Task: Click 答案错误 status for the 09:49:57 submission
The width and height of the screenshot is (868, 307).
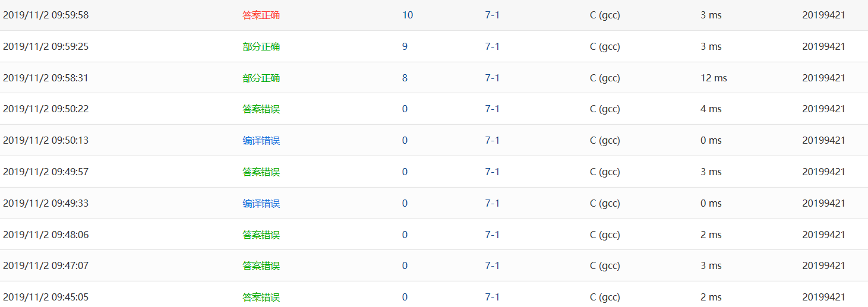Action: (x=261, y=172)
